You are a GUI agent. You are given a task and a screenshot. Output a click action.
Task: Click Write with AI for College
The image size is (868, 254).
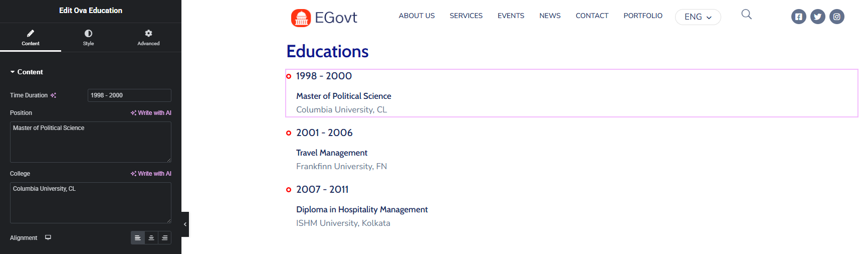(151, 174)
